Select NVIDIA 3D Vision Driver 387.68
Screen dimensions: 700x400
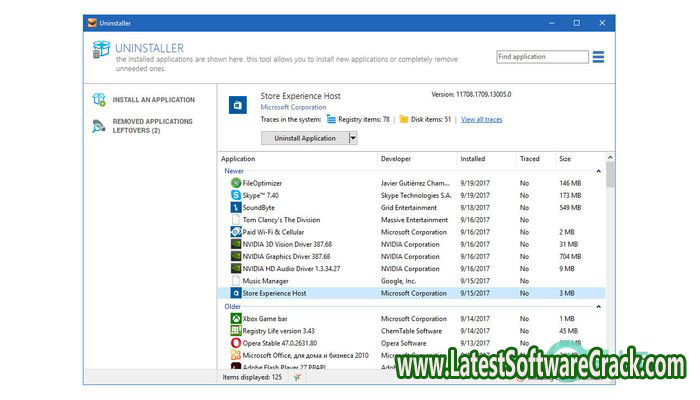pos(412,244)
